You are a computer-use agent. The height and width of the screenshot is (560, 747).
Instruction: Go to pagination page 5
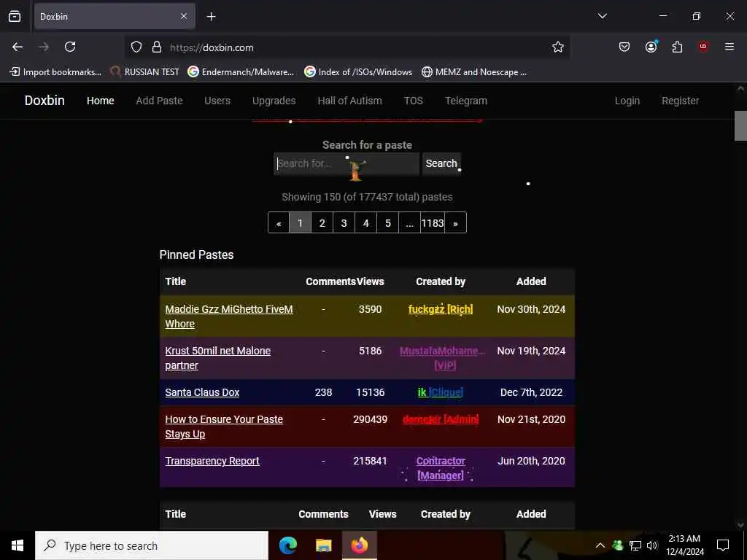coord(388,223)
